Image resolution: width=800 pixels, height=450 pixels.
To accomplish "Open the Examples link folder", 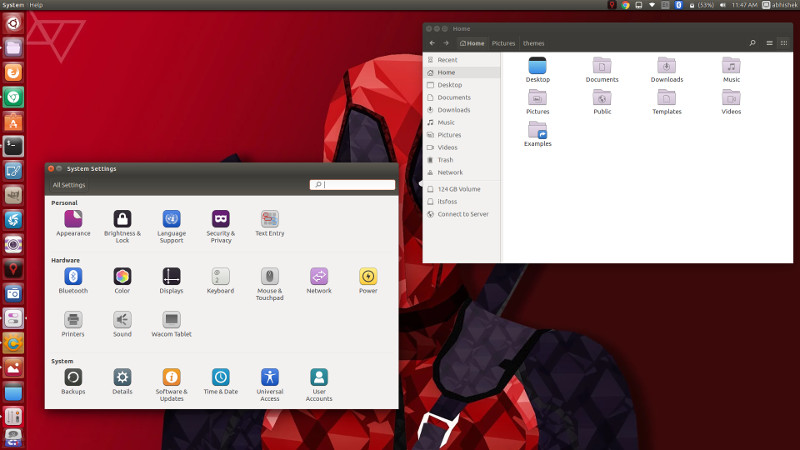I will point(537,134).
